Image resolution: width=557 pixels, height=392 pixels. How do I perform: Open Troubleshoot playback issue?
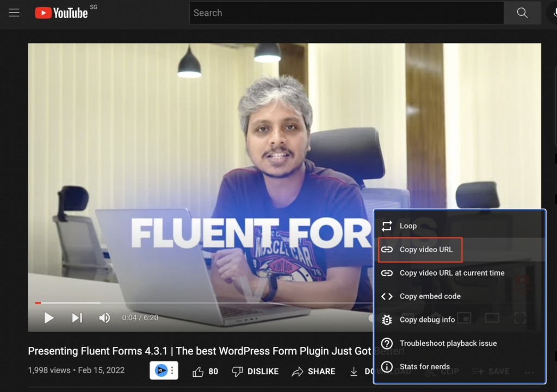460,344
